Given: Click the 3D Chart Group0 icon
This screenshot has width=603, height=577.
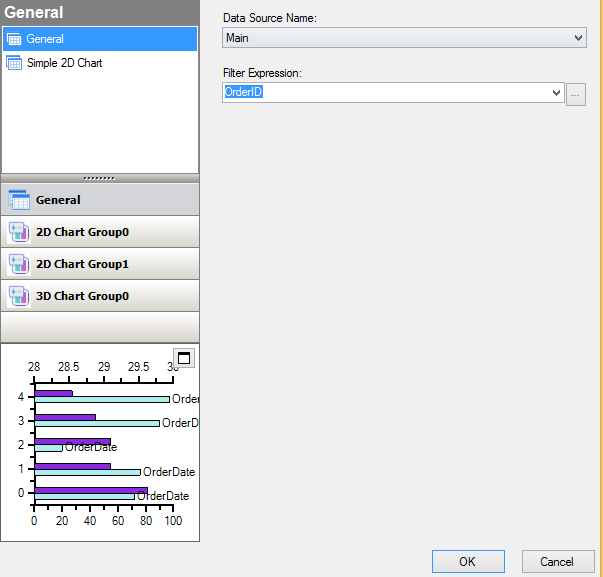Looking at the screenshot, I should point(18,296).
